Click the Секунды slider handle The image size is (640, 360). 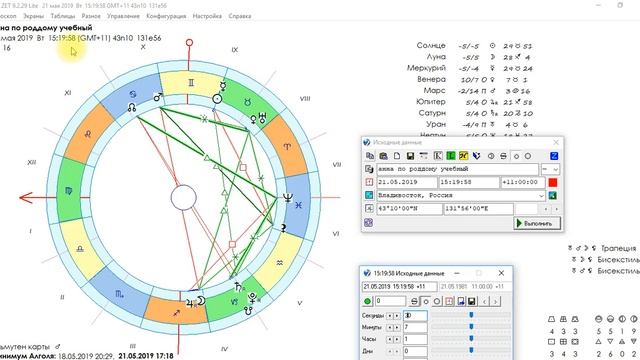tap(471, 315)
